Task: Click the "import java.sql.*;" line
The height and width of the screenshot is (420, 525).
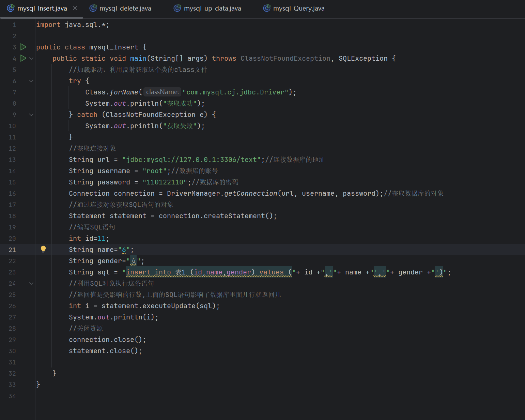Action: pos(73,25)
